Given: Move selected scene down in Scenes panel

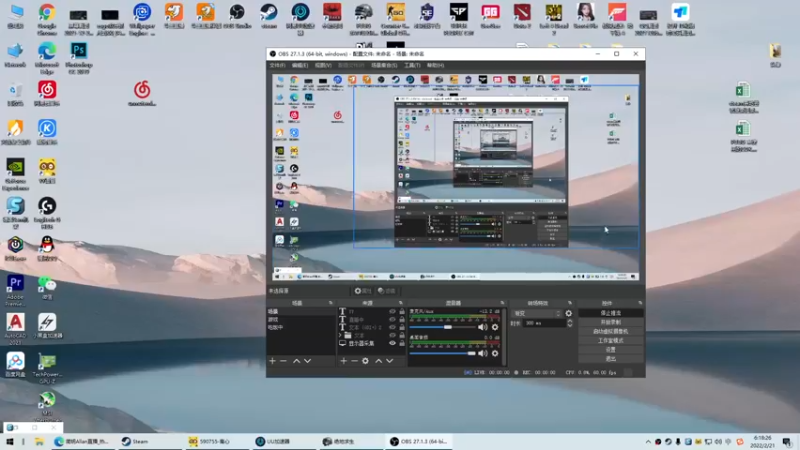Looking at the screenshot, I should (308, 361).
